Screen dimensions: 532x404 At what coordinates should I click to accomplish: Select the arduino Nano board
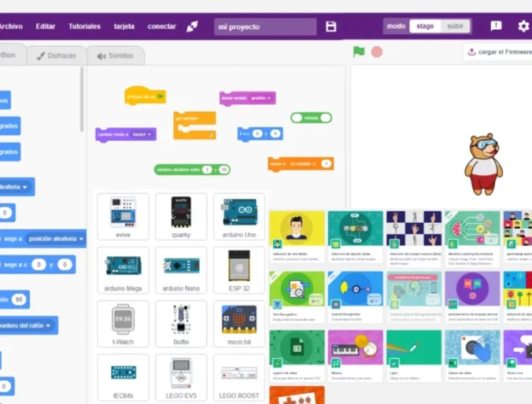click(181, 270)
